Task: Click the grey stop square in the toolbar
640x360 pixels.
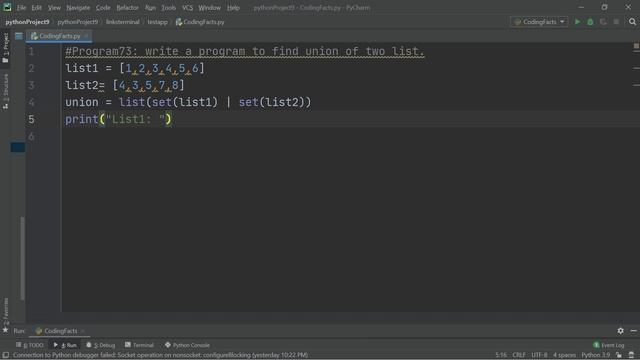Action: coord(616,22)
